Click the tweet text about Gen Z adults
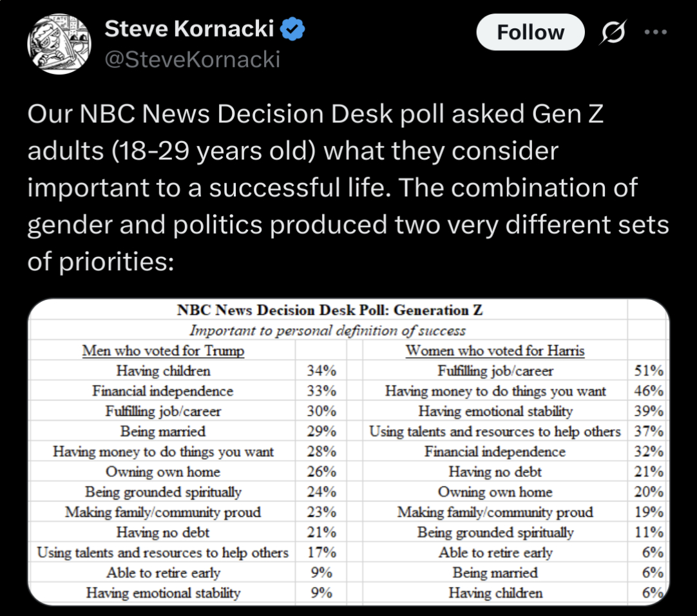Screen dimensions: 697x616 pyautogui.click(x=348, y=189)
